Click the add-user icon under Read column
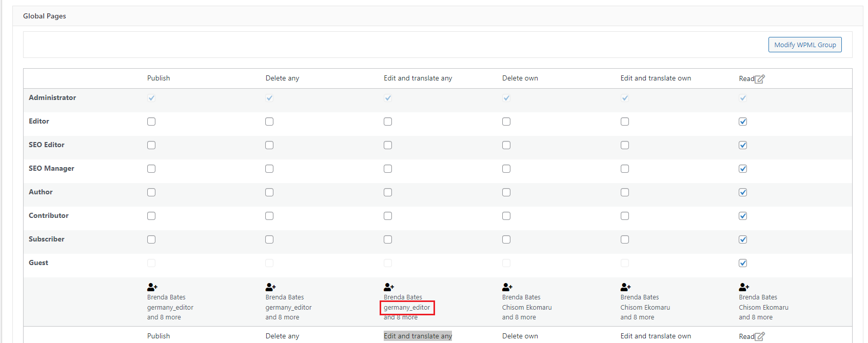The width and height of the screenshot is (868, 343). (x=744, y=287)
